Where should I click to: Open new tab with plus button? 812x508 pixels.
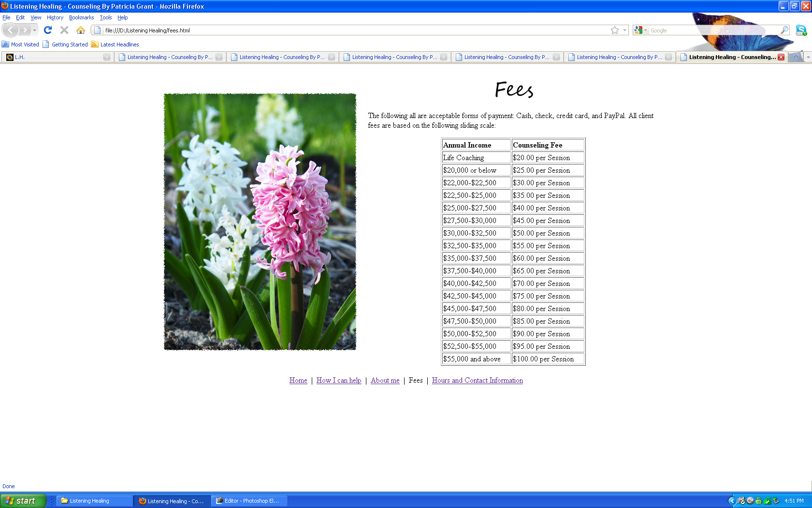coord(796,57)
